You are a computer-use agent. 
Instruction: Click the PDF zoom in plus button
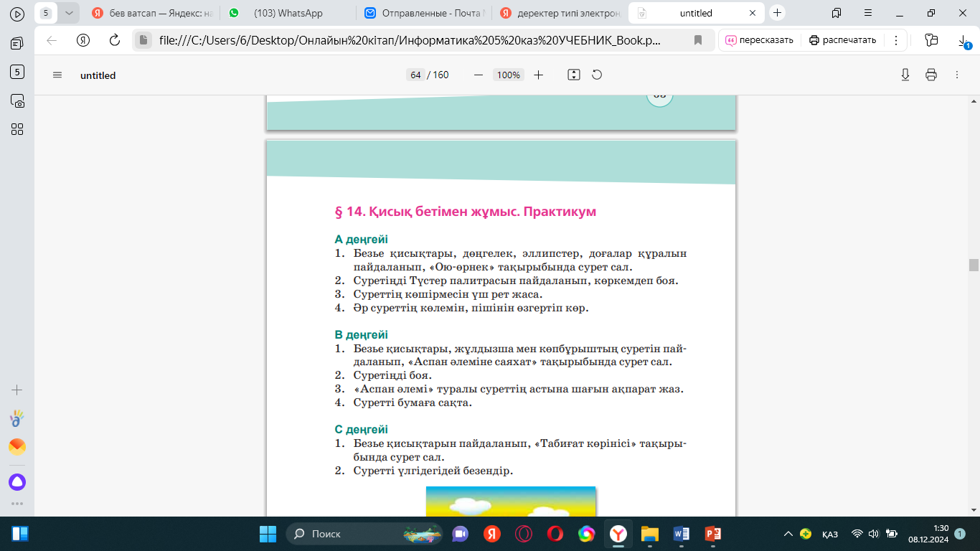tap(539, 75)
